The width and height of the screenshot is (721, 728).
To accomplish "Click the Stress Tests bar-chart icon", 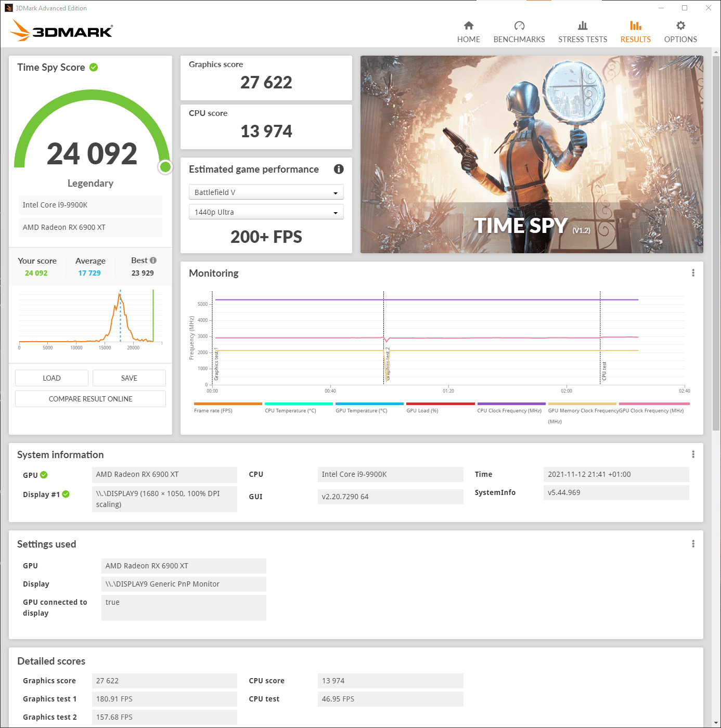I will click(583, 25).
